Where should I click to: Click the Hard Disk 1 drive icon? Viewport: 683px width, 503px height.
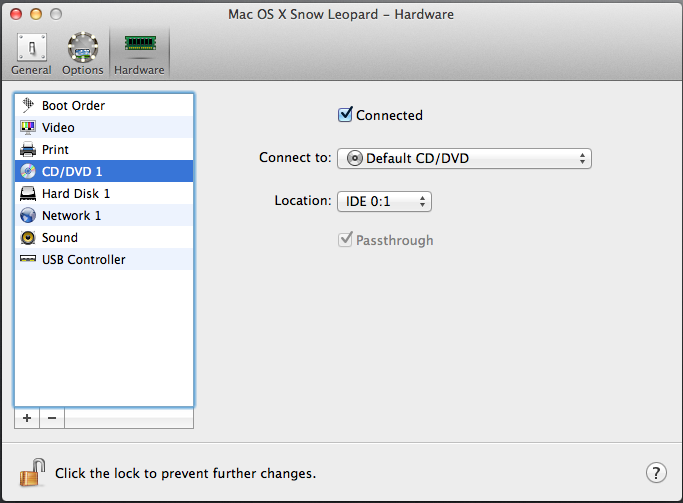pyautogui.click(x=28, y=193)
